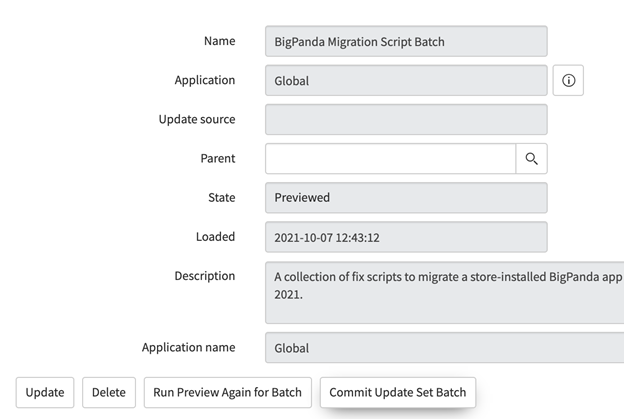The width and height of the screenshot is (624, 419).
Task: Click the State field label
Action: click(221, 197)
